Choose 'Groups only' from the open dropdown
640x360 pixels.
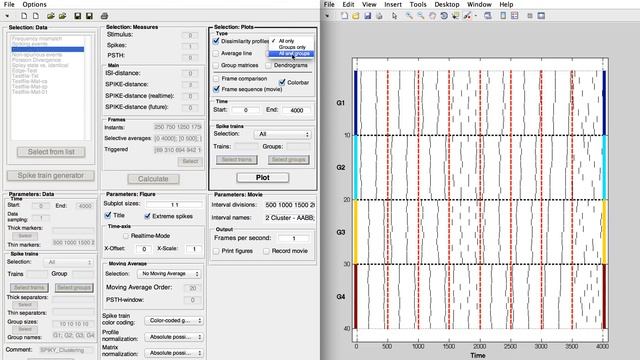[x=291, y=47]
